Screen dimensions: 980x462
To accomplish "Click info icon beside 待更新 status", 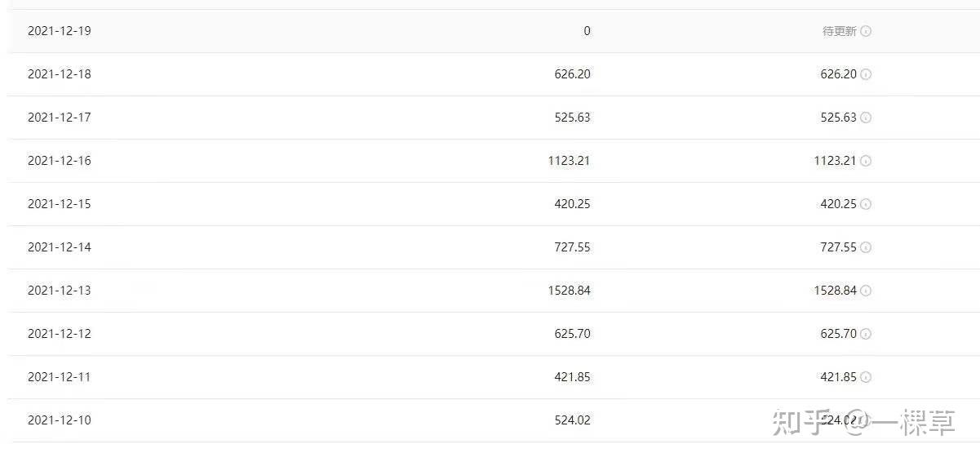I will coord(866,32).
